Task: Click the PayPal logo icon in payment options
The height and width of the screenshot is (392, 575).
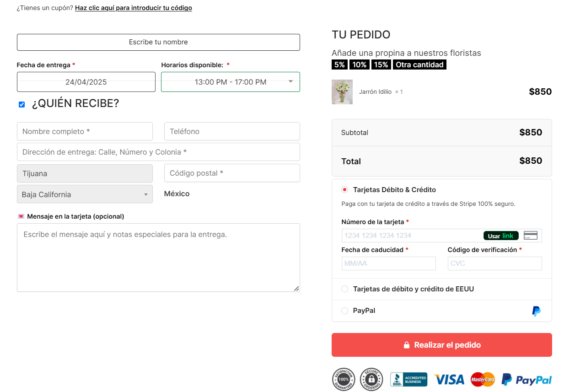Action: [536, 311]
